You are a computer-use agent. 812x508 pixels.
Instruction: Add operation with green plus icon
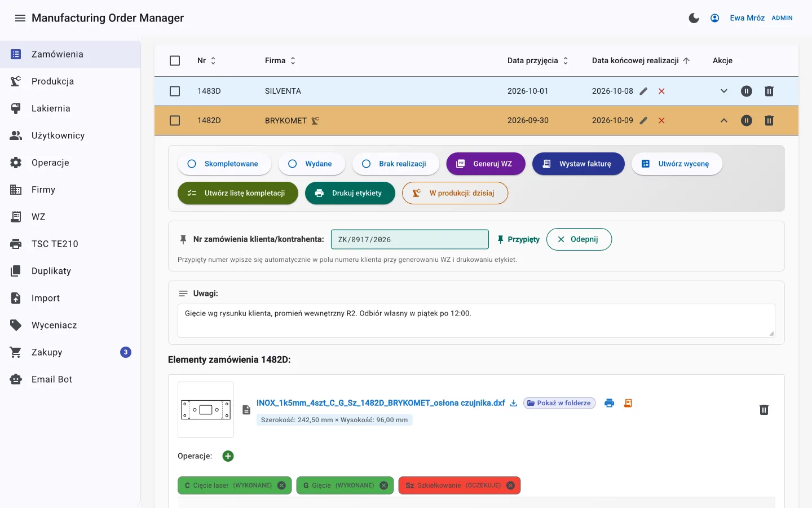228,456
